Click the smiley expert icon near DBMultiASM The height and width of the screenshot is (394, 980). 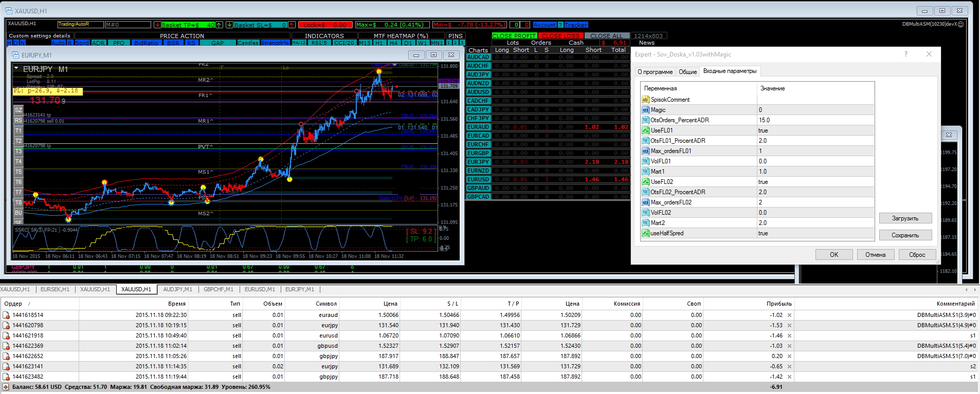click(961, 24)
